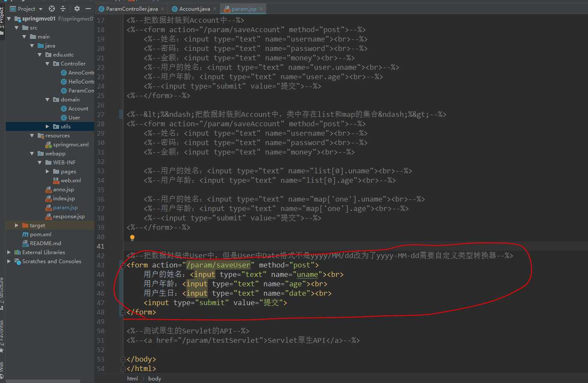
Task: Click pom.xml Maven icon
Action: tap(25, 235)
